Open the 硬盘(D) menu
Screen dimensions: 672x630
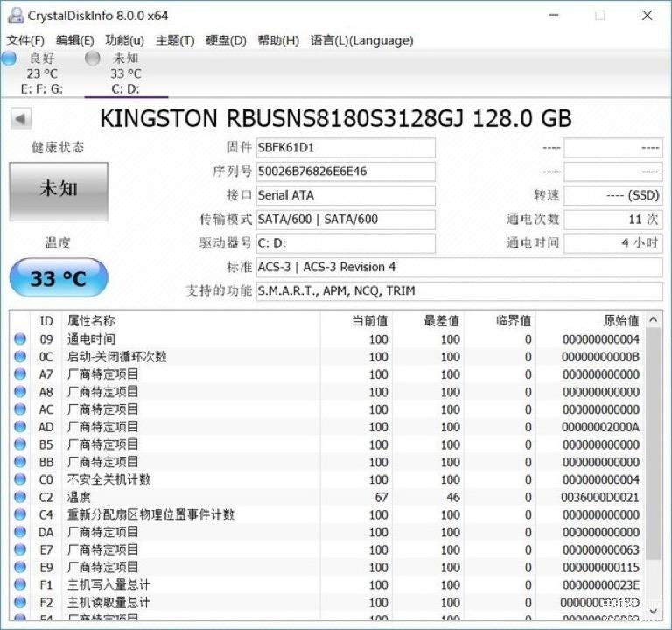pos(226,41)
